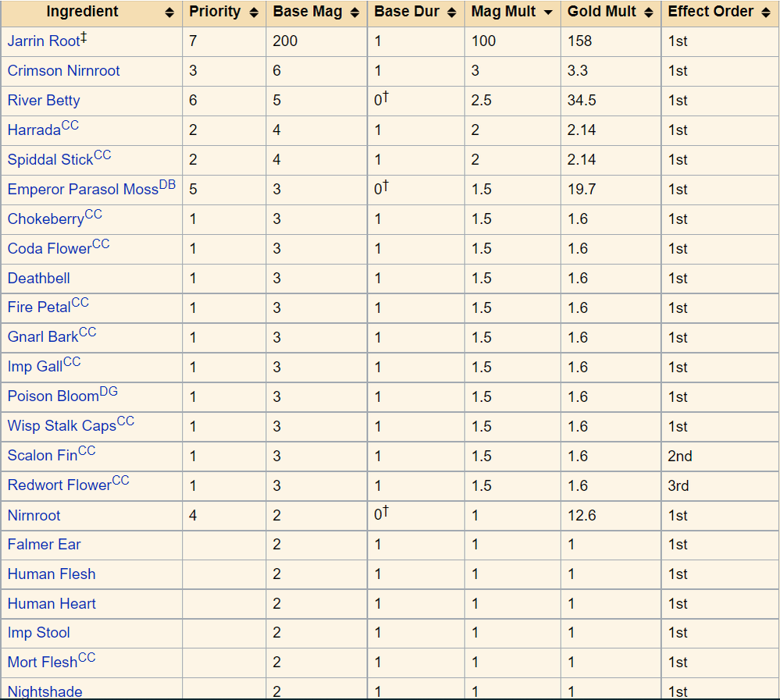This screenshot has height=700, width=780.
Task: Select Jarrin Root Mag Mult 100
Action: pyautogui.click(x=483, y=41)
